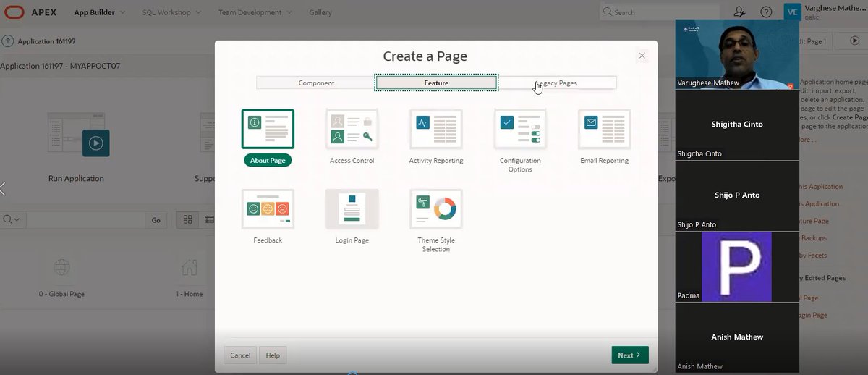868x375 pixels.
Task: Select Varughese Mathew video tile
Action: coord(737,54)
